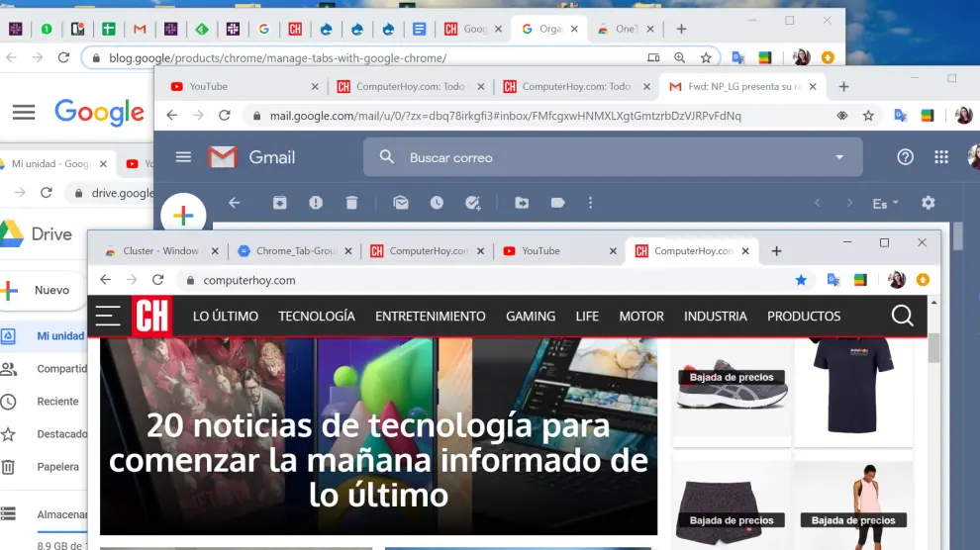Switch to the Chrome_Tab-Group tab

295,251
